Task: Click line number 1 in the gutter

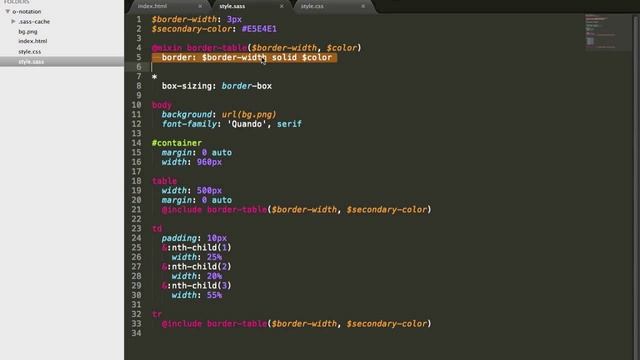Action: point(139,19)
